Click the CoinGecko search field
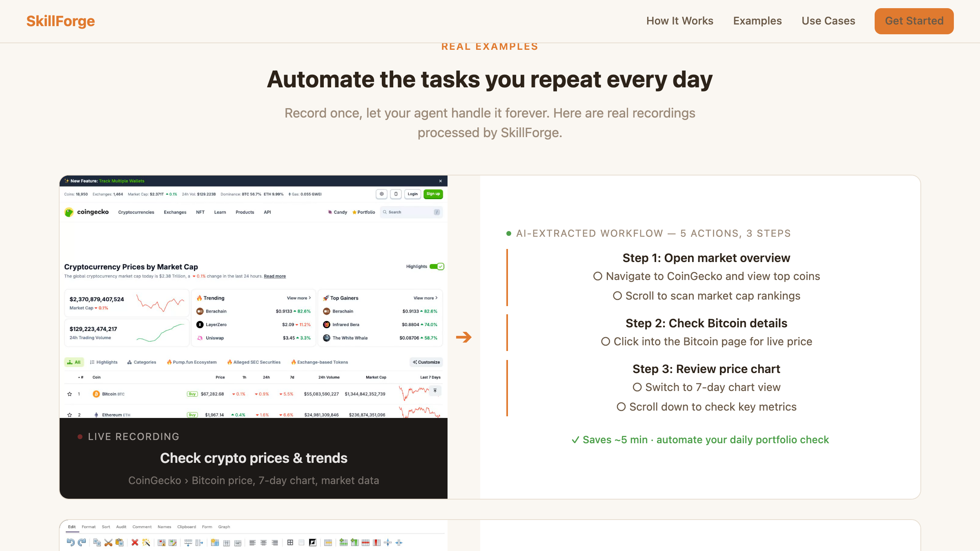 click(410, 212)
